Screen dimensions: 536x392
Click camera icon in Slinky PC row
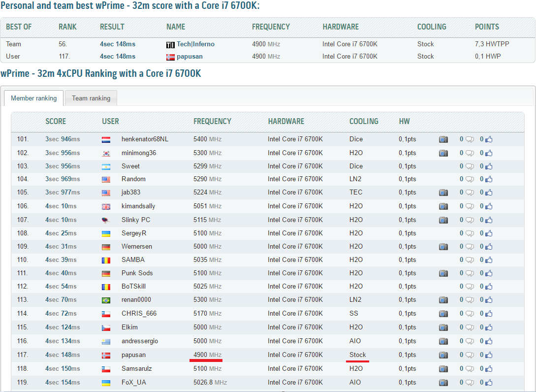point(443,220)
